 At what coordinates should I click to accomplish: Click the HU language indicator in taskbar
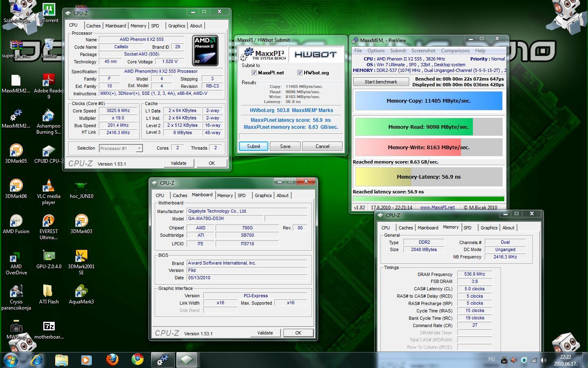tap(492, 359)
